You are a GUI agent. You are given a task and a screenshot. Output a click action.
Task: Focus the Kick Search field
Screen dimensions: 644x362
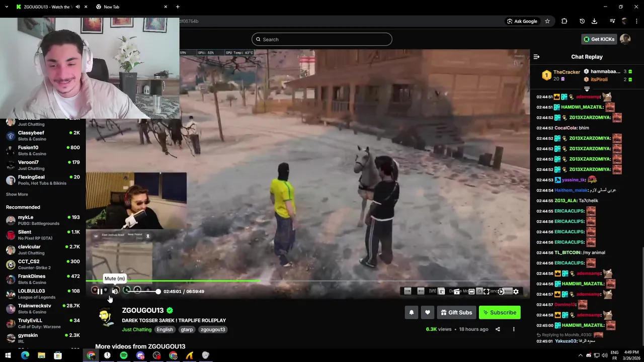click(x=322, y=39)
